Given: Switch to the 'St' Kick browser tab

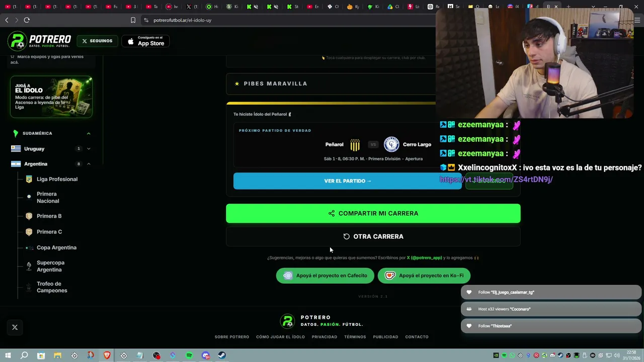Looking at the screenshot, I should [293, 7].
